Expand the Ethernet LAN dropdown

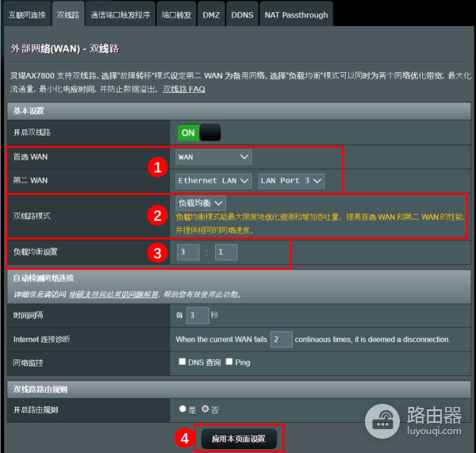[x=213, y=181]
